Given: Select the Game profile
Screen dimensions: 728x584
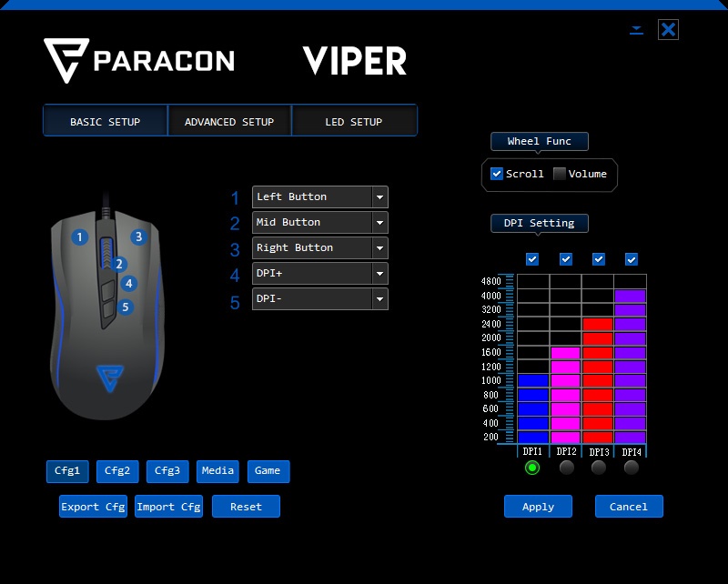Looking at the screenshot, I should click(x=268, y=471).
